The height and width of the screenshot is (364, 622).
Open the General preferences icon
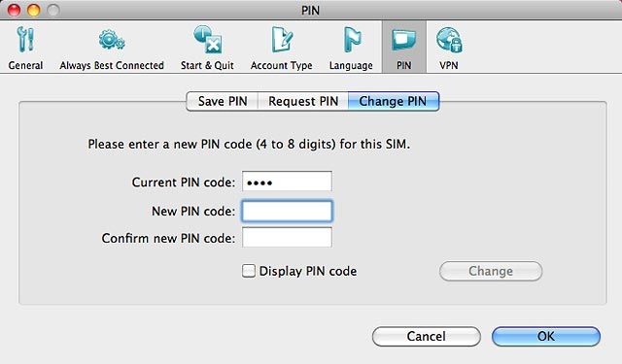pyautogui.click(x=26, y=40)
